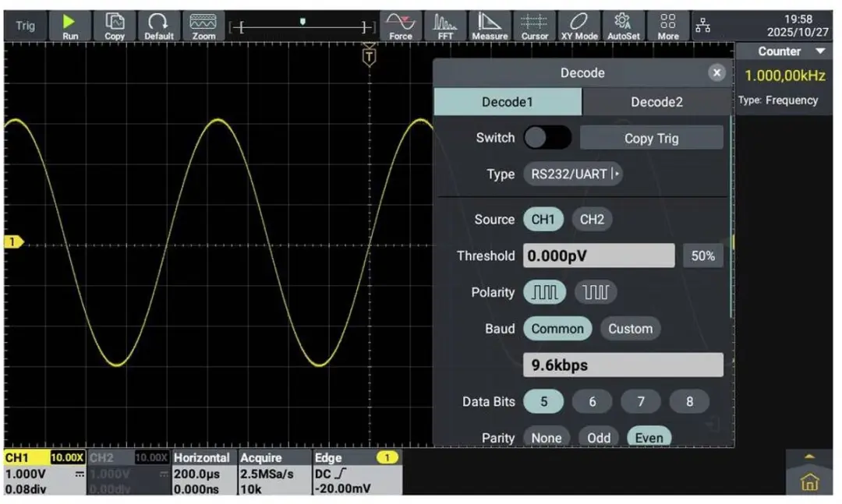The width and height of the screenshot is (842, 504).
Task: Click the Decode panel scrollbar
Action: tap(731, 216)
